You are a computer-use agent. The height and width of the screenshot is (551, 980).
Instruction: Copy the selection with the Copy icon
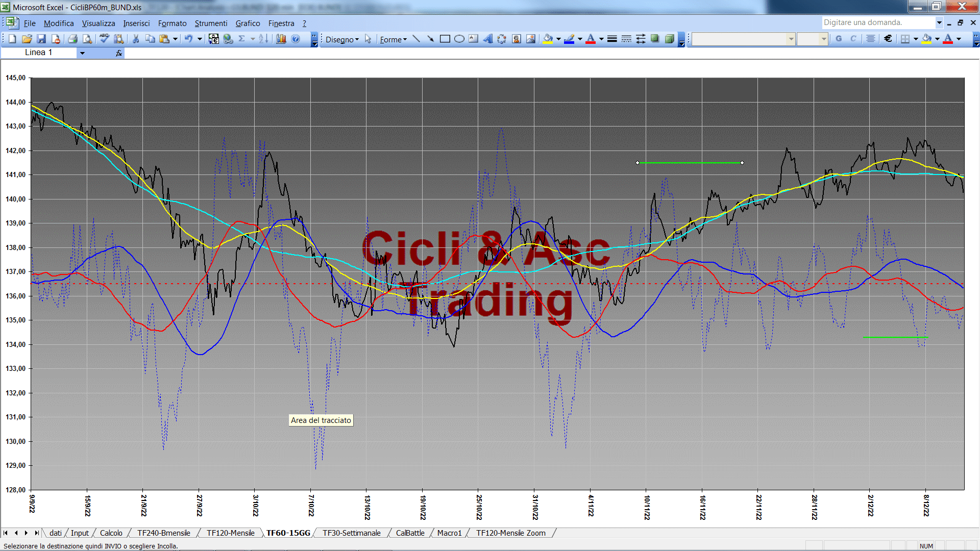coord(150,39)
